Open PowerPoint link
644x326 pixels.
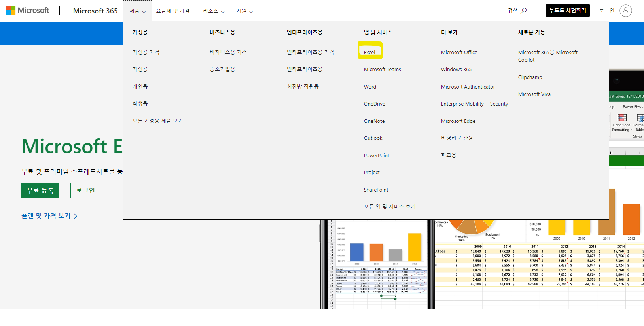click(377, 156)
